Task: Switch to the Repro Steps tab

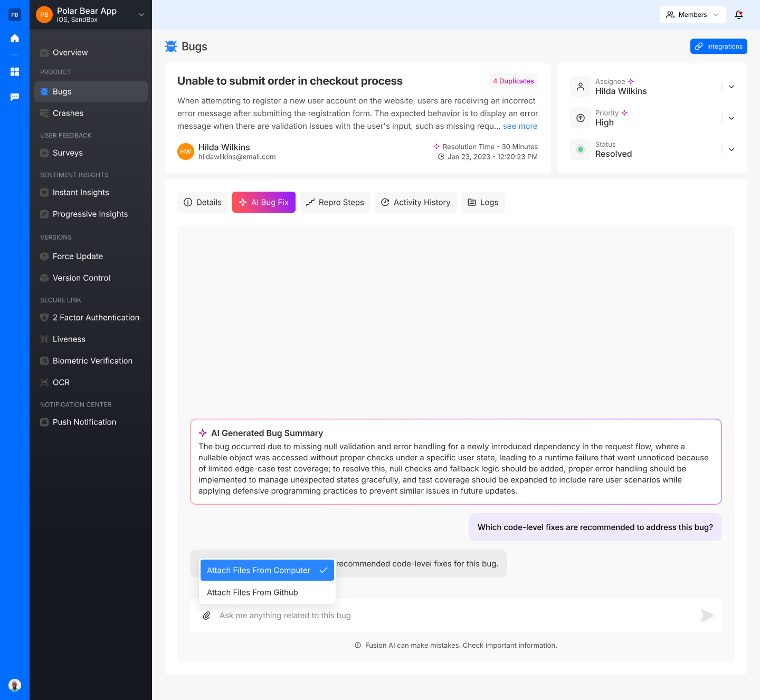Action: pos(335,202)
